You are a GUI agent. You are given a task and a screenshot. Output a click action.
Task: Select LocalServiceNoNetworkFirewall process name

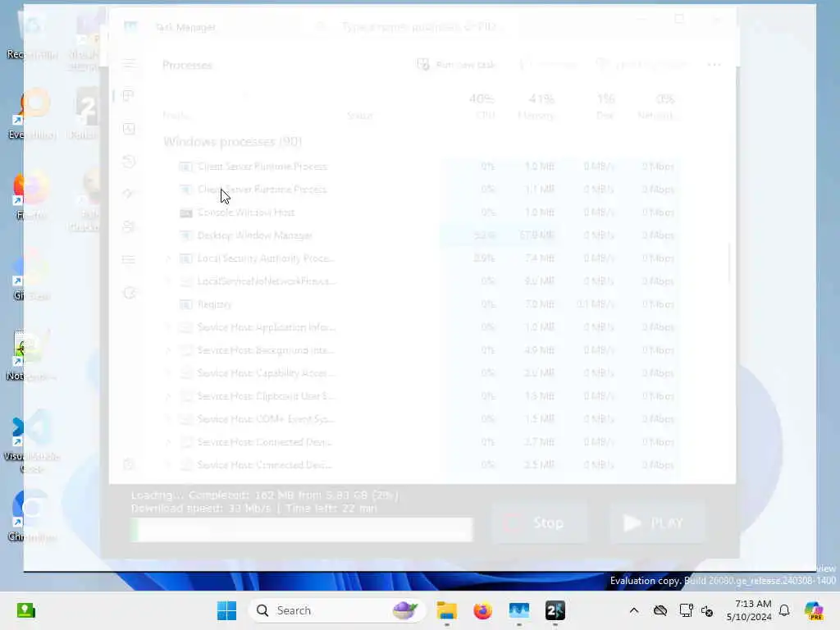[267, 281]
